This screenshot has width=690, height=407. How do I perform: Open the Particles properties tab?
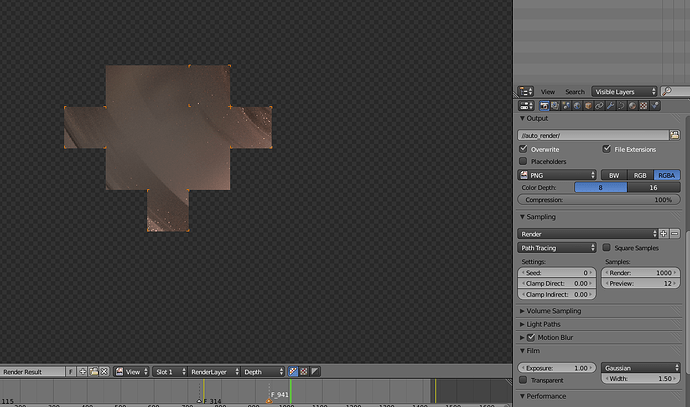[x=654, y=106]
